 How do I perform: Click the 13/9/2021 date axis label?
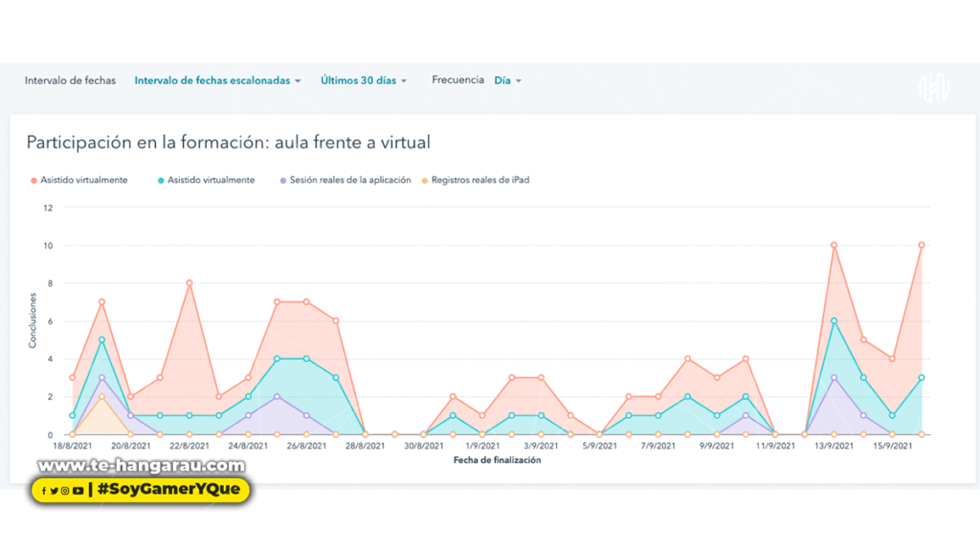pyautogui.click(x=834, y=447)
